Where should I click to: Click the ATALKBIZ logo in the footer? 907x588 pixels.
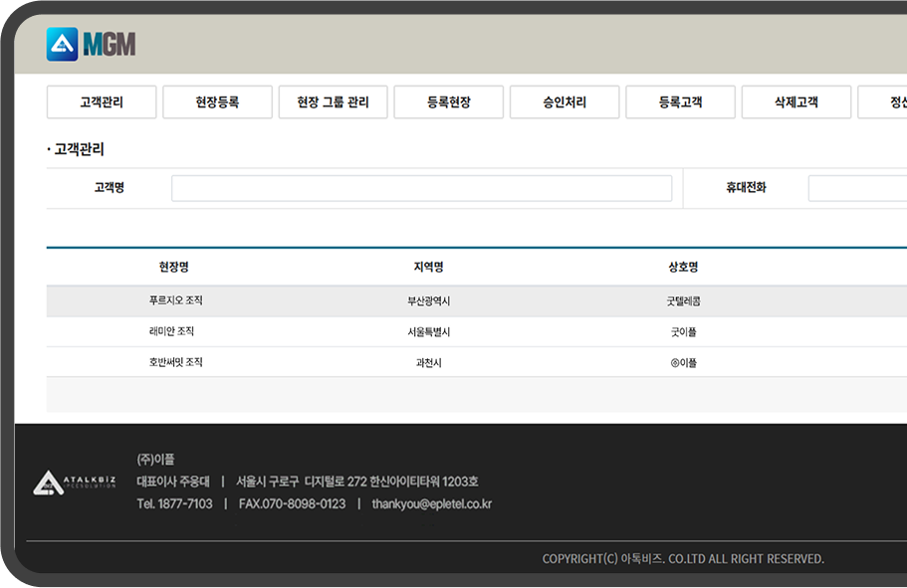(76, 483)
